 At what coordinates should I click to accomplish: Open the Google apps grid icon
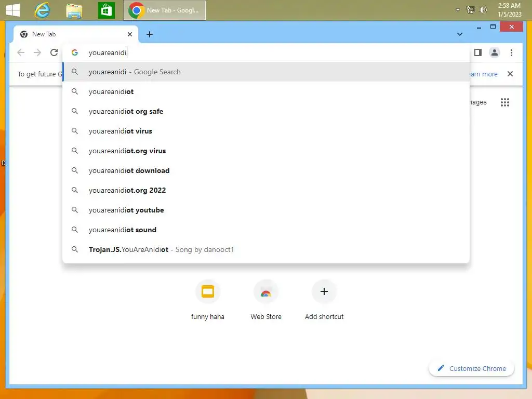[x=505, y=102]
